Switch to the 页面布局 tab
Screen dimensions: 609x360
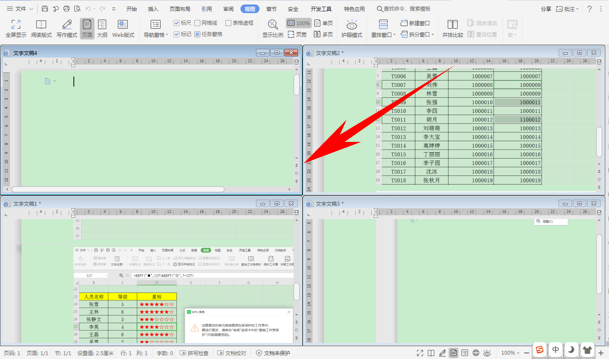180,9
